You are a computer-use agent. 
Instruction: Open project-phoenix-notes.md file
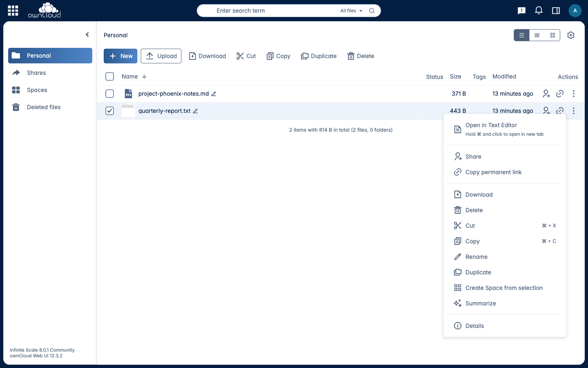(x=174, y=94)
